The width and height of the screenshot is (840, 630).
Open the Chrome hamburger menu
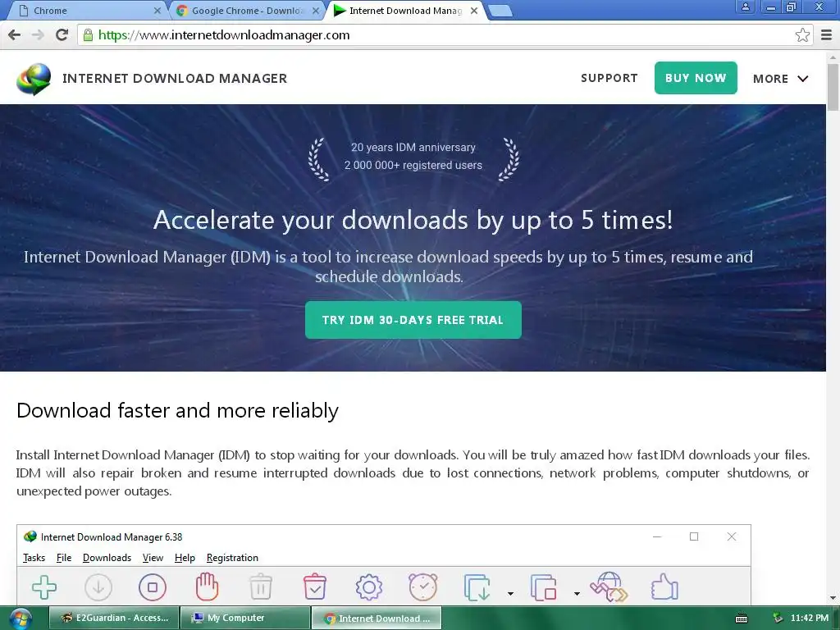(826, 34)
